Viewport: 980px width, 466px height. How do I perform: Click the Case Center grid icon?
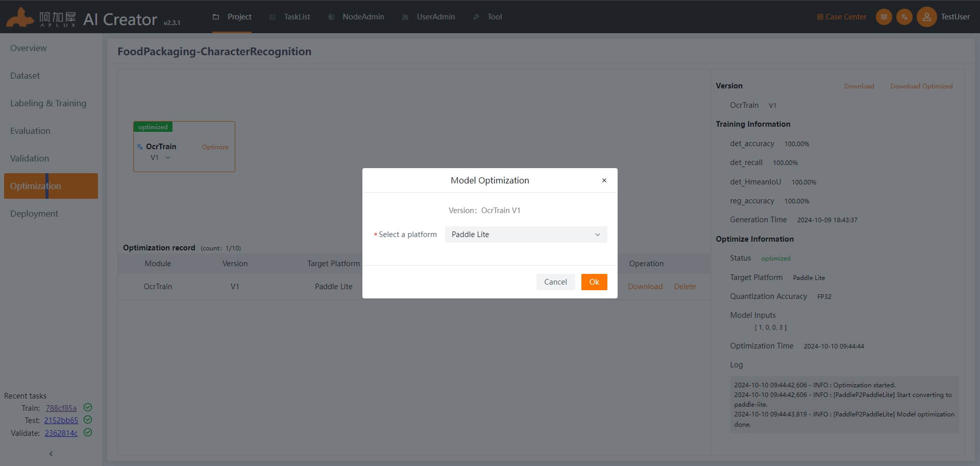[x=820, y=17]
